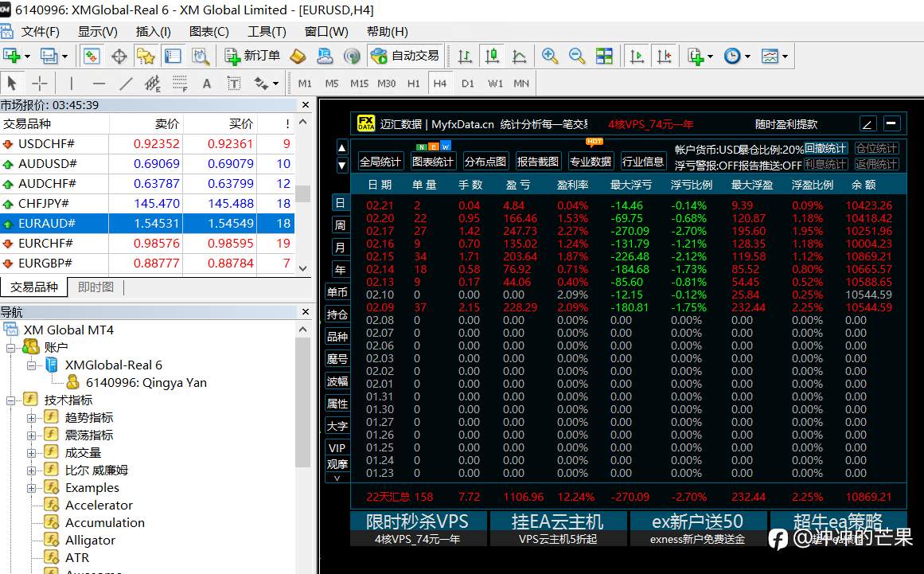Screen dimensions: 924x574
Task: Select the Alligator indicator
Action: [90, 541]
